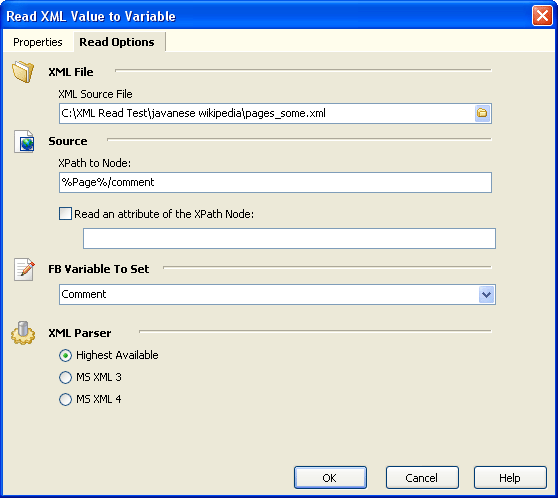Image resolution: width=558 pixels, height=498 pixels.
Task: Choose the MS XML 3 parser
Action: pyautogui.click(x=65, y=377)
